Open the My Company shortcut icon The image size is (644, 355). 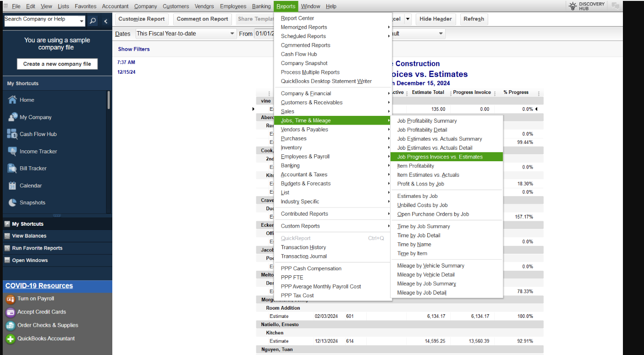click(12, 117)
